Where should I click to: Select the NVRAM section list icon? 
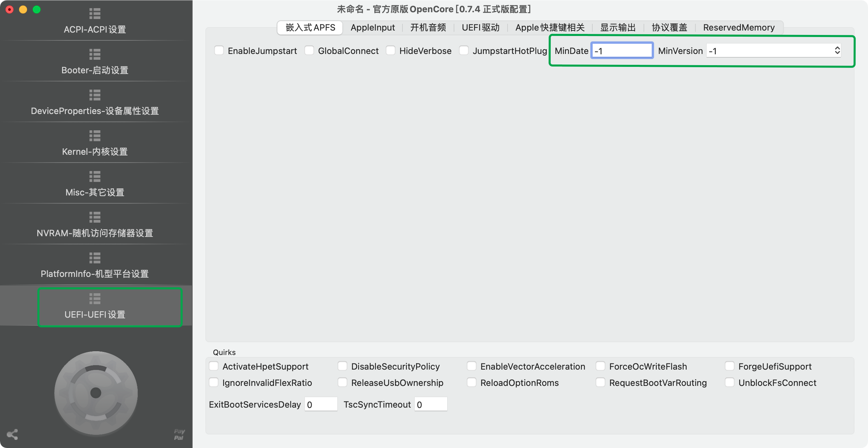(x=95, y=217)
